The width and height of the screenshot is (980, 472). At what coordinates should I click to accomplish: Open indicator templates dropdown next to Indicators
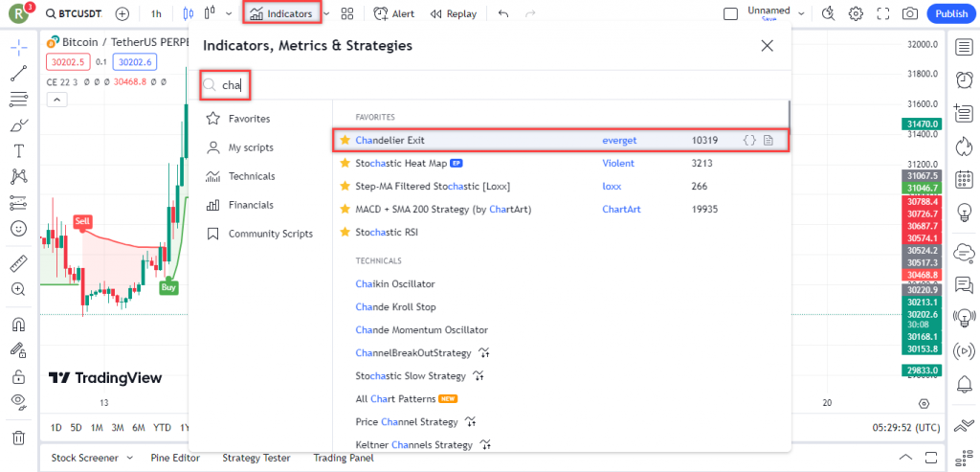[327, 13]
